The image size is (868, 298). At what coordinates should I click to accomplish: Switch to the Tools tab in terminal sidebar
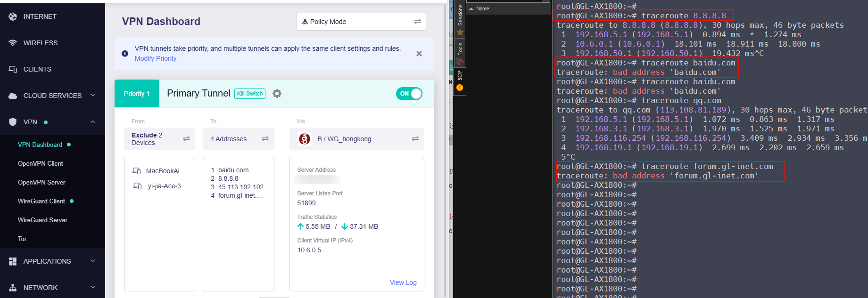[460, 48]
